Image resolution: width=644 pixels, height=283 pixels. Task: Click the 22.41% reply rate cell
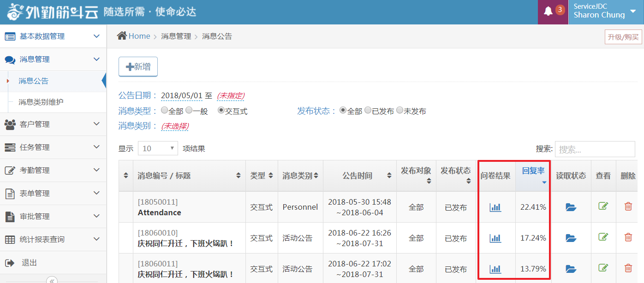coord(533,207)
